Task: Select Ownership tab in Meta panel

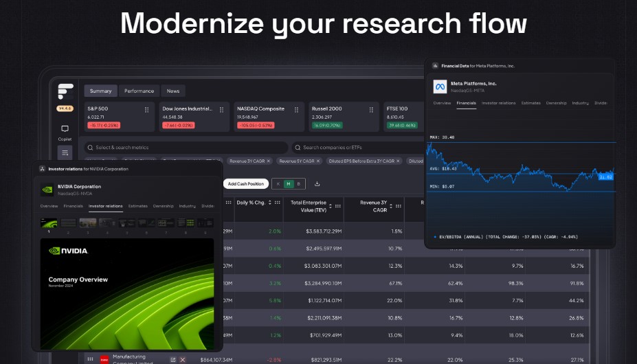Action: coord(556,103)
